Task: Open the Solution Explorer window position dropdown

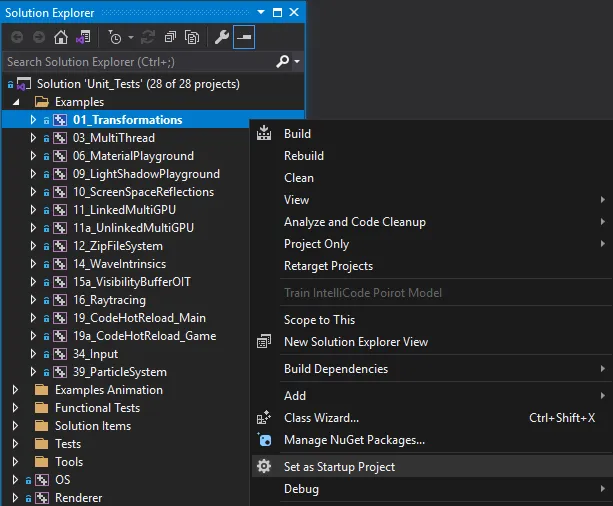Action: coord(262,12)
